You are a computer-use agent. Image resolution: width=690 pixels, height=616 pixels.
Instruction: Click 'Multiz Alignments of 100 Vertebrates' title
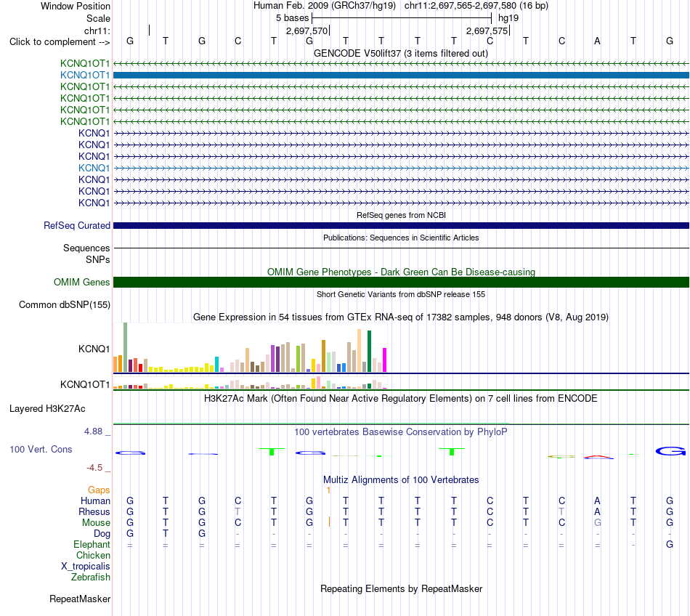click(x=401, y=480)
